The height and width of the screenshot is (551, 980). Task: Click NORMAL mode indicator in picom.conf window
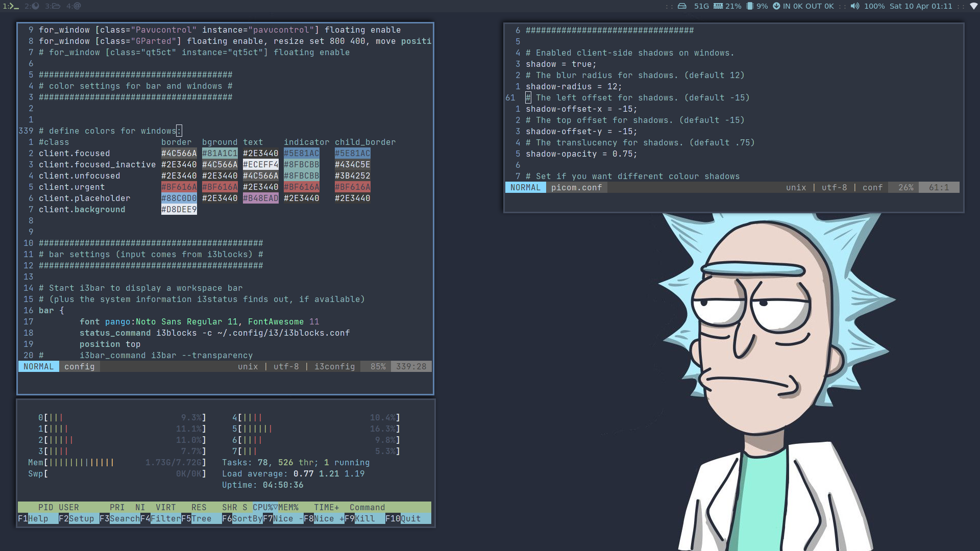point(525,188)
